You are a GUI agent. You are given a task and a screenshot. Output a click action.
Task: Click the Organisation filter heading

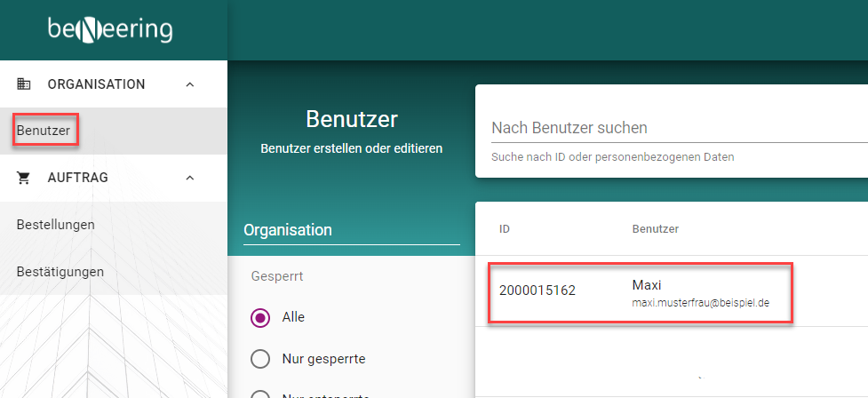coord(288,230)
